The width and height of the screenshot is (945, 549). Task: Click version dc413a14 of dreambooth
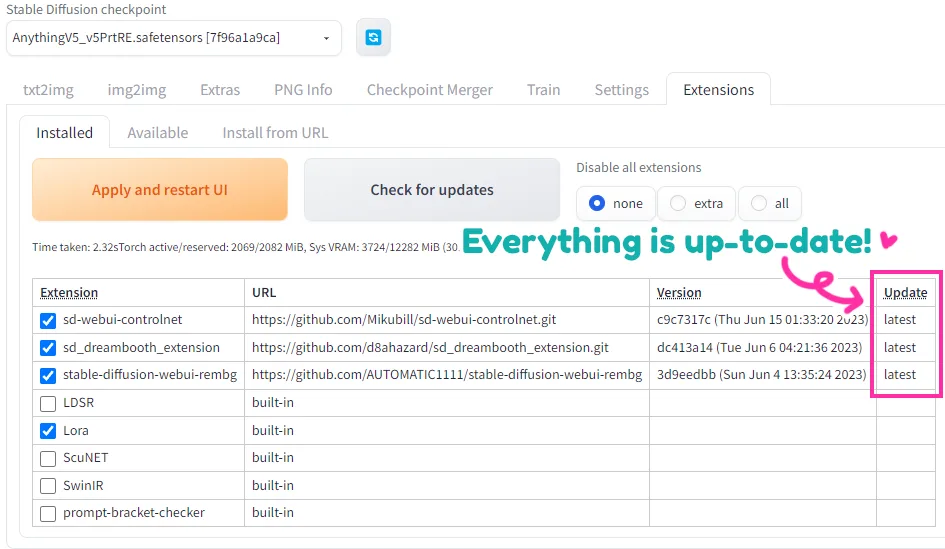point(759,347)
